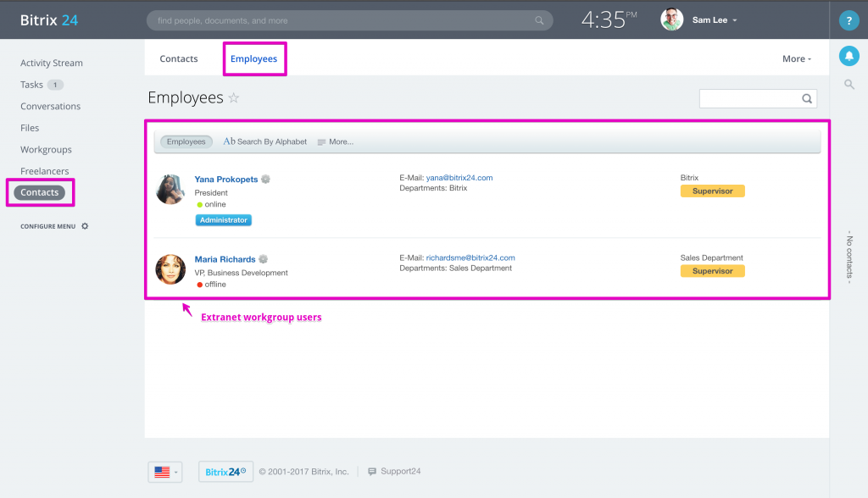Open Yana Prokopets' profile photo

coord(170,189)
